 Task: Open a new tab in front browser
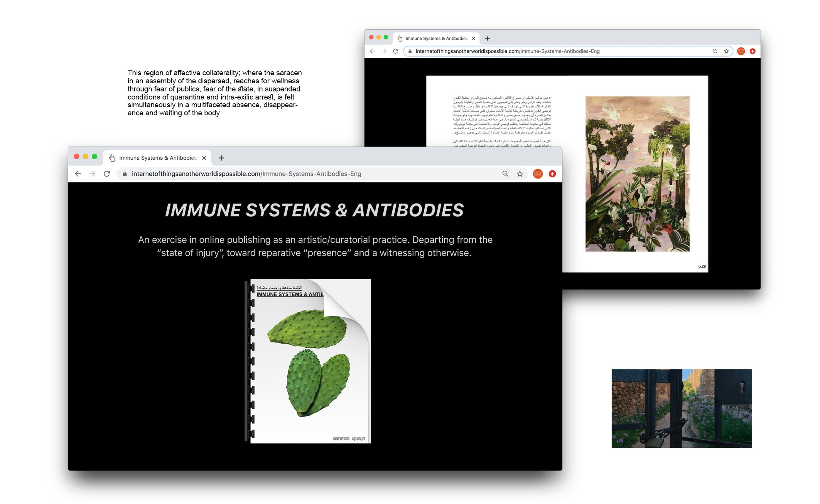click(221, 158)
